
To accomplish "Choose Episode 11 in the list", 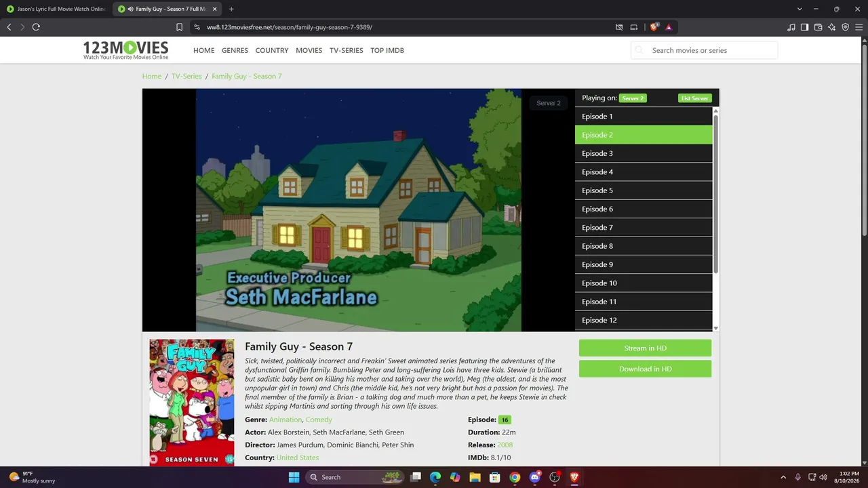I will pos(644,302).
